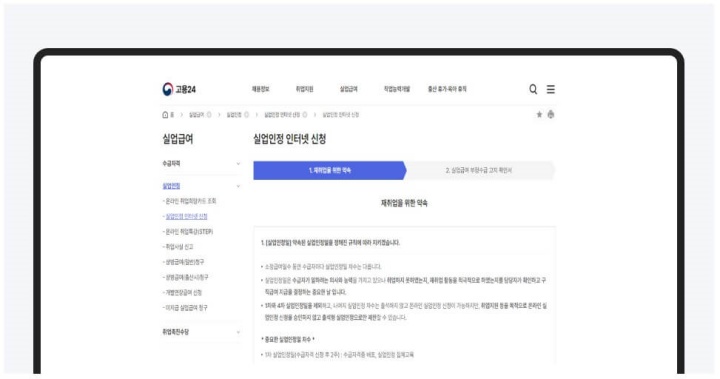720x379 pixels.
Task: Open dropdown icon next to breadcrumb 실업급여
Action: (209, 115)
